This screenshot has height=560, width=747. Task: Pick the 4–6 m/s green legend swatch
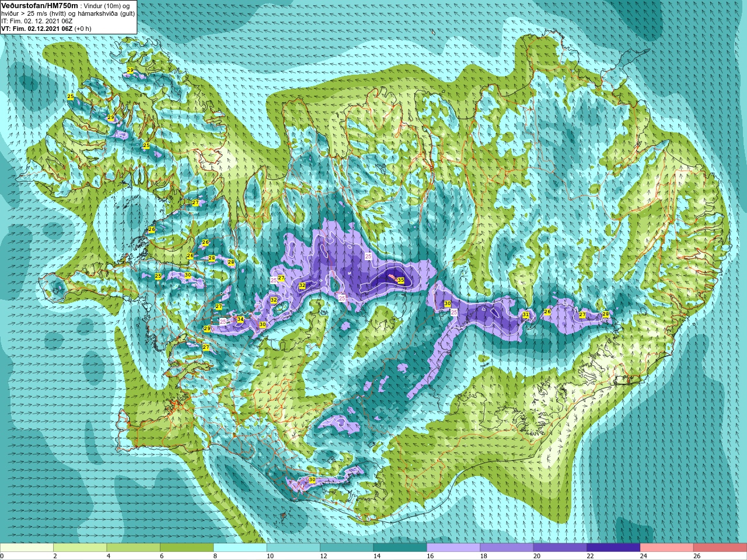(x=134, y=548)
